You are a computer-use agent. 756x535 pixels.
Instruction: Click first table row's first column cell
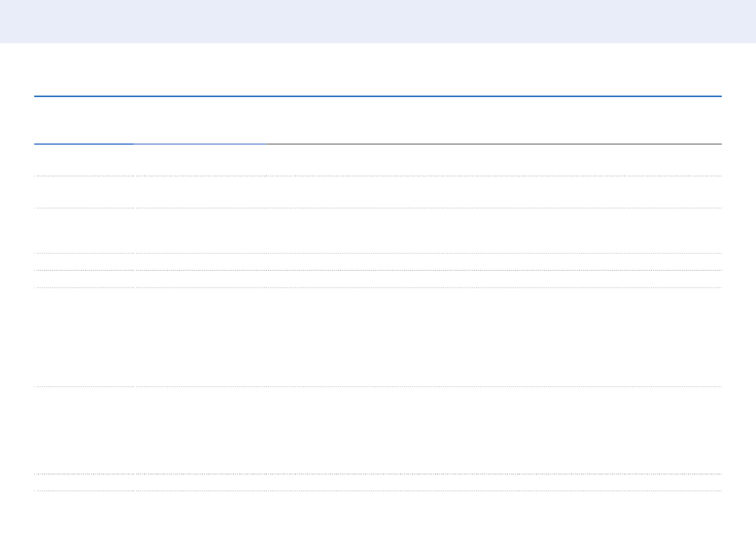pyautogui.click(x=84, y=160)
